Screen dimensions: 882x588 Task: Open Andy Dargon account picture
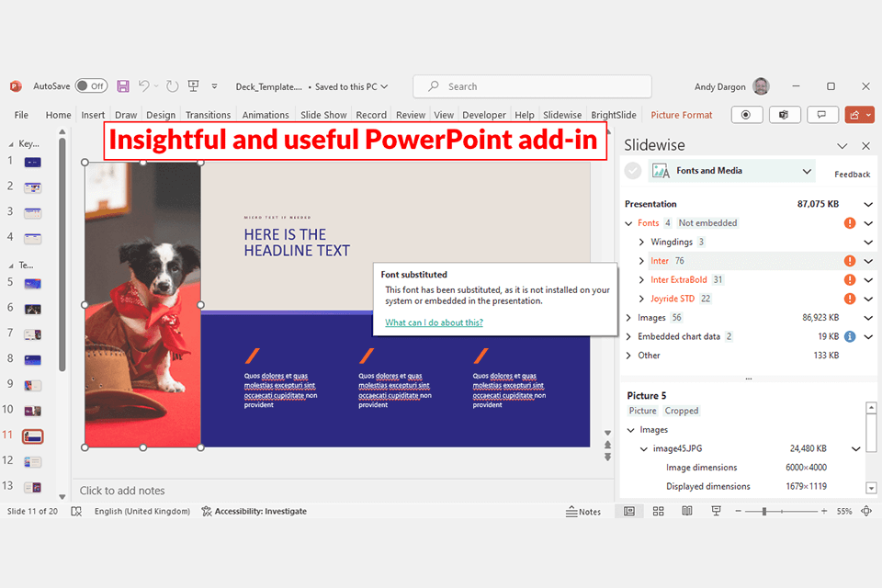point(761,86)
